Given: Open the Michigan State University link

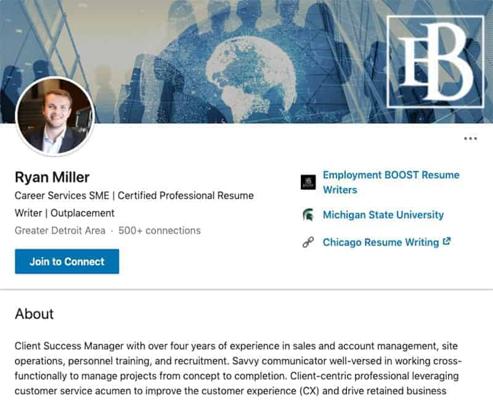Looking at the screenshot, I should tap(383, 215).
